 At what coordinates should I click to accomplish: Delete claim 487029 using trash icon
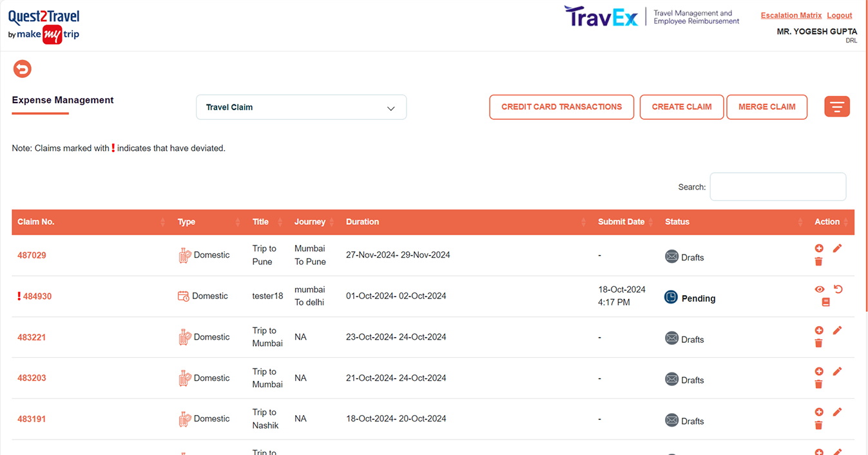click(819, 261)
